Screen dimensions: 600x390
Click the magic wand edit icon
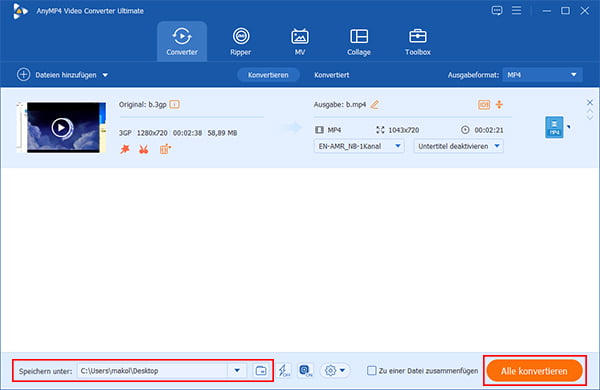click(125, 149)
